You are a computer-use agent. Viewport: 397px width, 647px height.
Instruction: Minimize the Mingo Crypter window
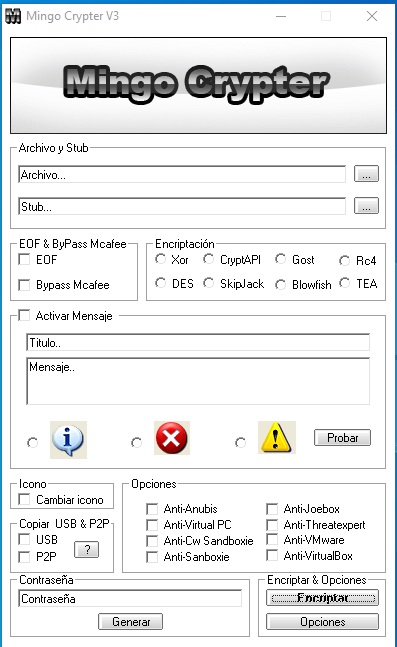pos(281,16)
